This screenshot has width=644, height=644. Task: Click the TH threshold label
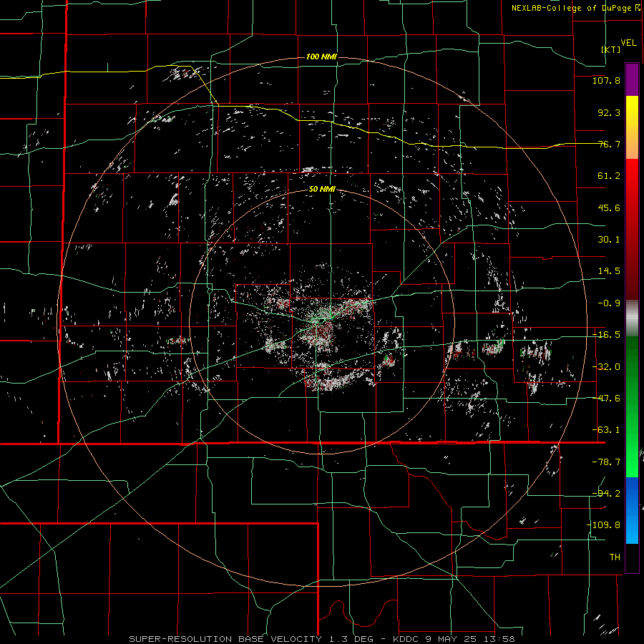tap(615, 557)
